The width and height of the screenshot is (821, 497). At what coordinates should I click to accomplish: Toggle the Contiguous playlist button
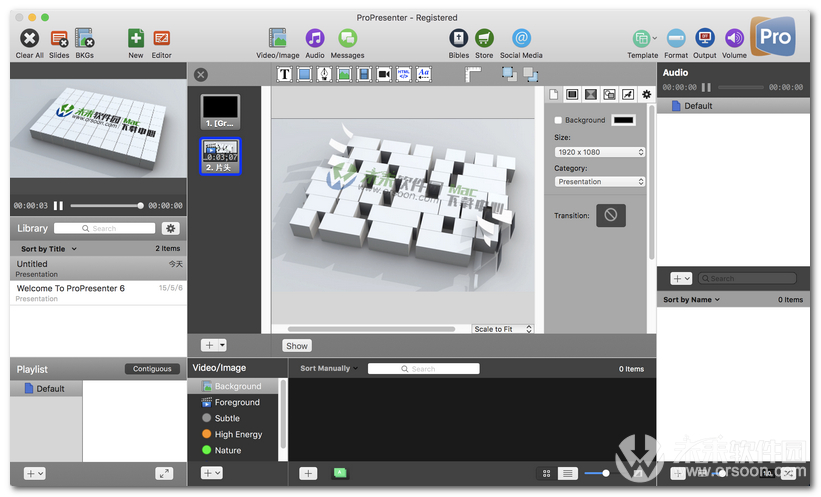coord(152,369)
